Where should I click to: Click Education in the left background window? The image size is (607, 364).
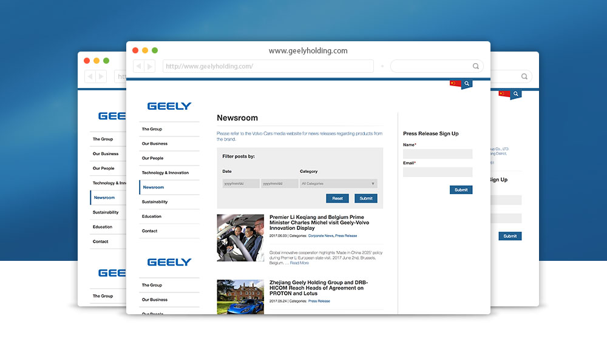coord(102,227)
